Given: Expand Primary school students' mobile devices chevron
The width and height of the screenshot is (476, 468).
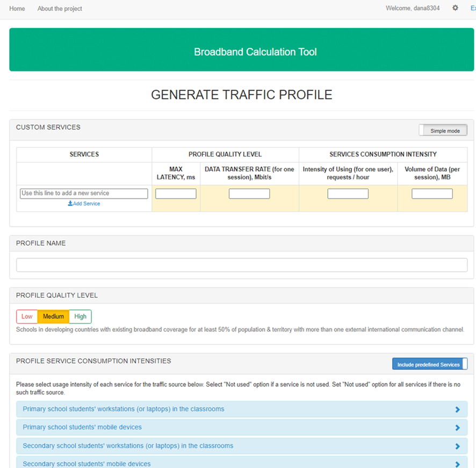Looking at the screenshot, I should pyautogui.click(x=457, y=428).
